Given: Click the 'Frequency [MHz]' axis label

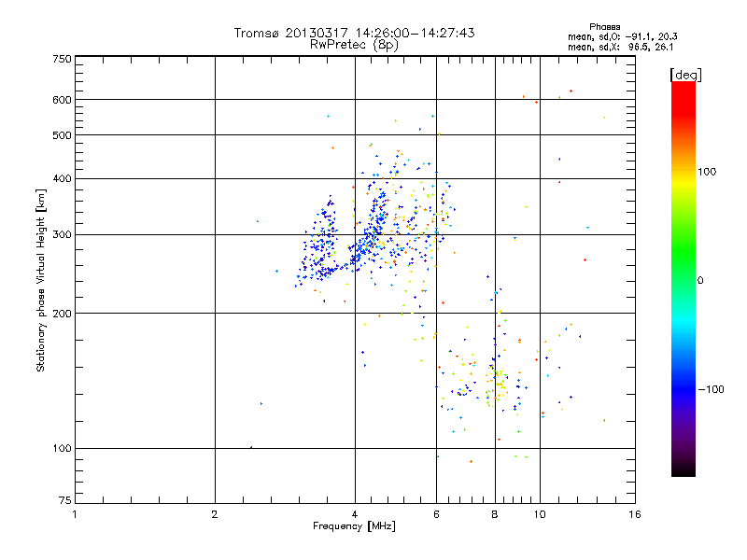Looking at the screenshot, I should pyautogui.click(x=354, y=526).
